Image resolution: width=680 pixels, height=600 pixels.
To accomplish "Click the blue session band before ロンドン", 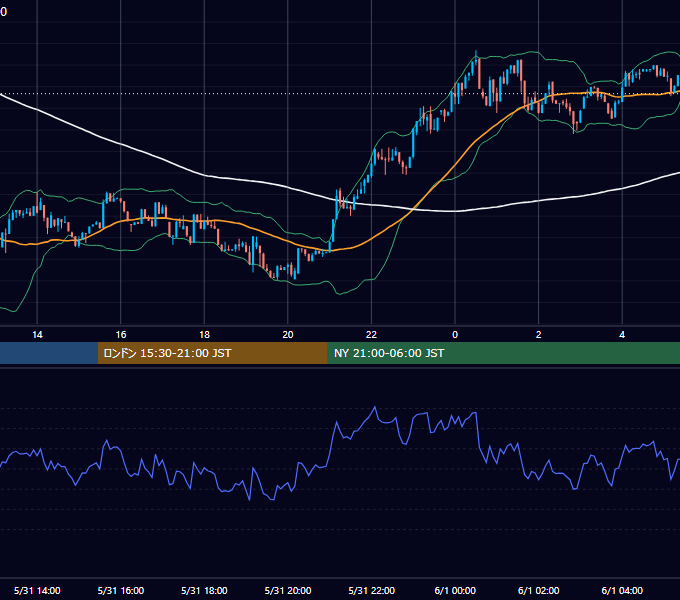I will (49, 353).
